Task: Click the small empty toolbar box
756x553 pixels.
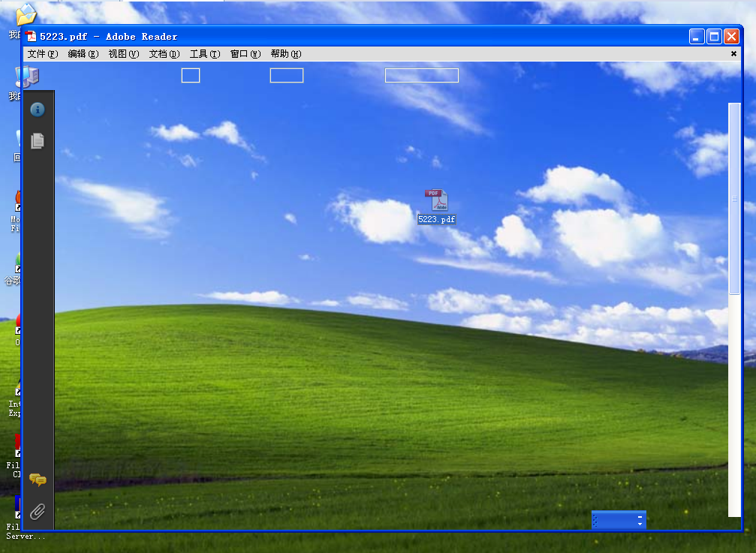Action: click(191, 75)
